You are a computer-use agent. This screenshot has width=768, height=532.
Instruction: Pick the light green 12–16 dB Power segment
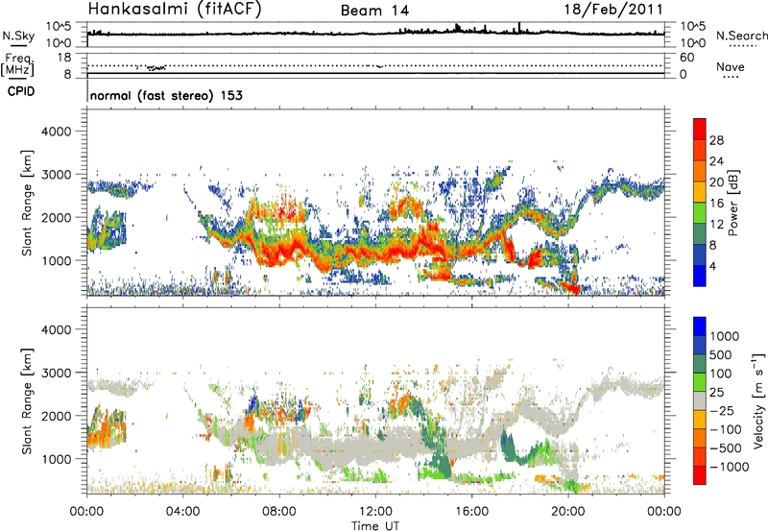(700, 213)
